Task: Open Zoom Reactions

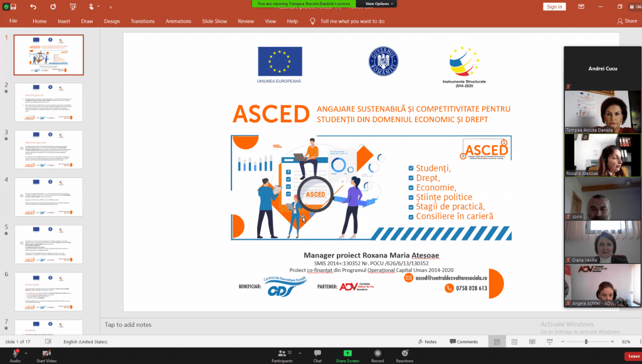Action: coord(404,355)
